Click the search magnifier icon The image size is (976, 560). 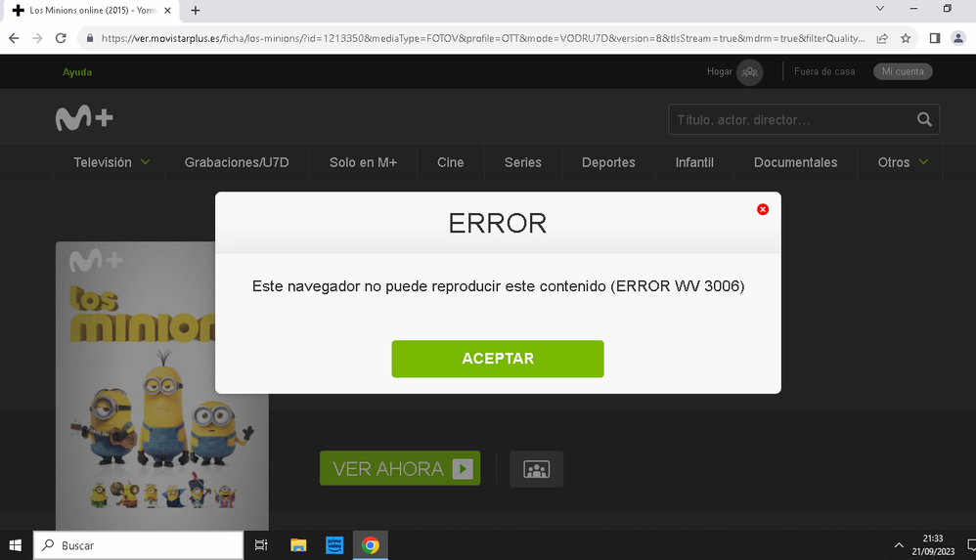[x=924, y=119]
